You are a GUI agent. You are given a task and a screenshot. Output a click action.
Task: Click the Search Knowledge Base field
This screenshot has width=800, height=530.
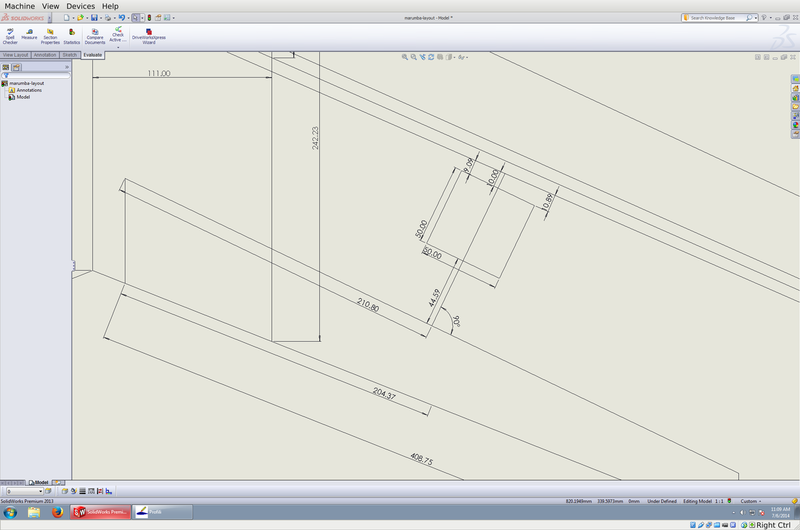(x=715, y=17)
